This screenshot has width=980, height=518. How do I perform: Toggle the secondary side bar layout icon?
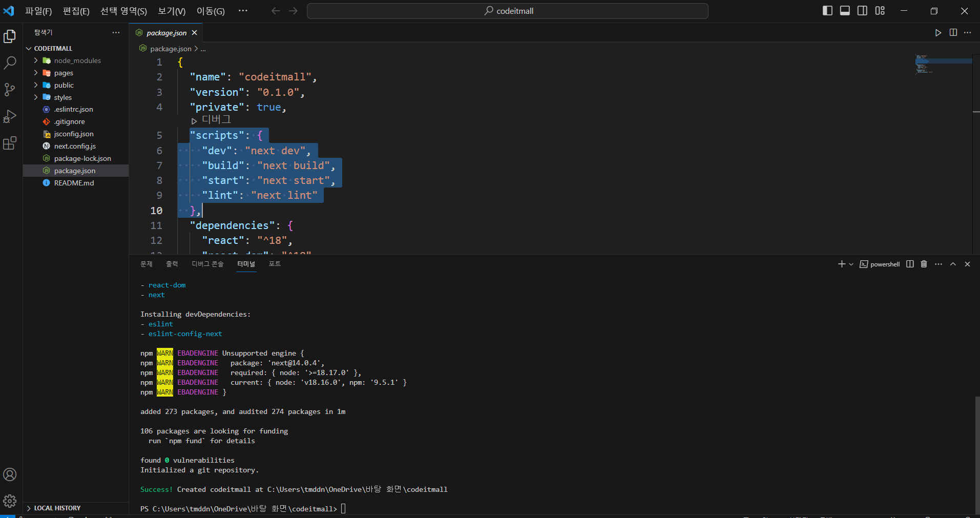(862, 11)
